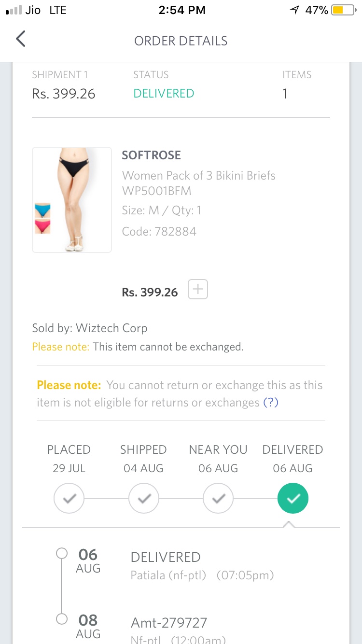Tap the green DELIVERED status text
The image size is (362, 644).
point(164,94)
